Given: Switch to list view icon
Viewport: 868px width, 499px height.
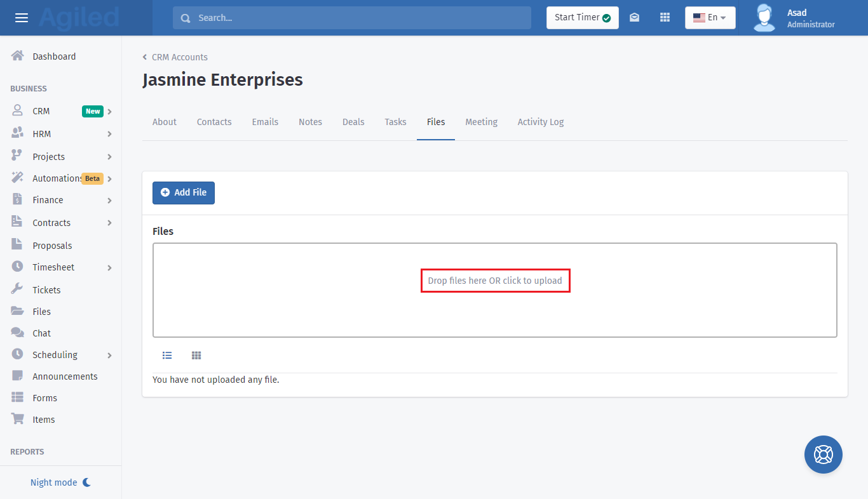Looking at the screenshot, I should tap(167, 356).
